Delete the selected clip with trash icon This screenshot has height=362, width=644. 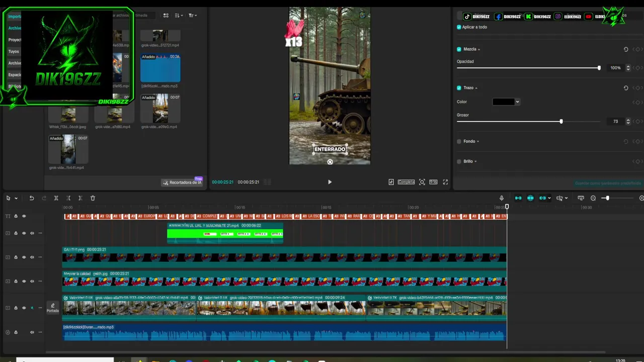[x=93, y=198]
